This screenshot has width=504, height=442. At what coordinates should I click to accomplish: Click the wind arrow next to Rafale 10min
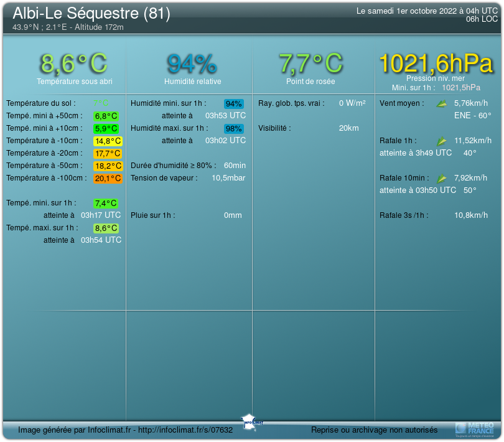[442, 179]
